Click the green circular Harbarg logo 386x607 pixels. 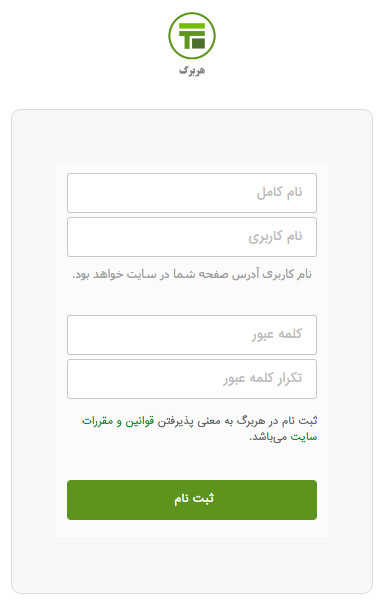pyautogui.click(x=192, y=36)
